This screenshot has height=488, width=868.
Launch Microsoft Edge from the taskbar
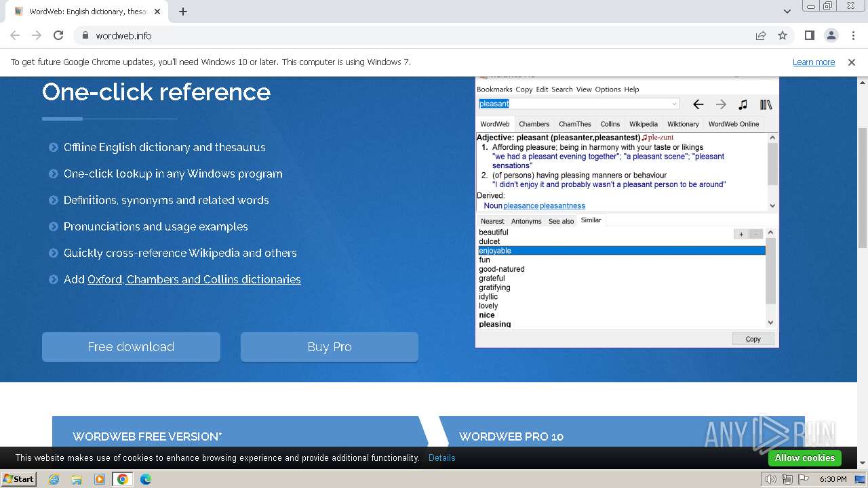coord(146,479)
